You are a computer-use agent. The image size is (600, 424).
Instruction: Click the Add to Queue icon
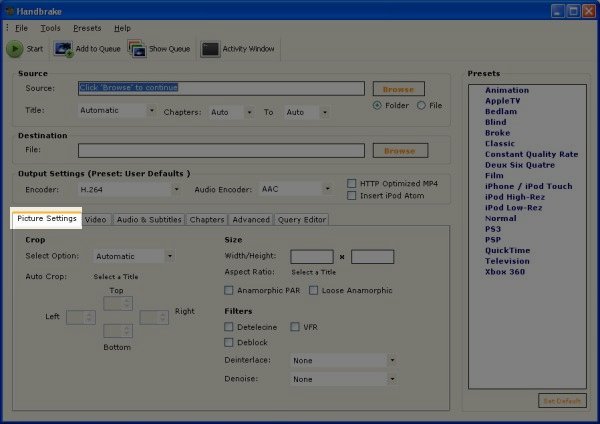62,48
